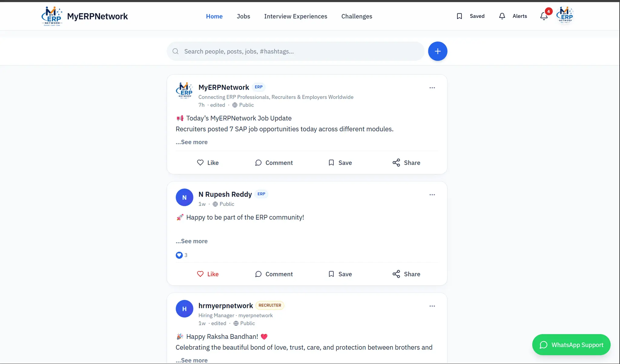Open hrmyerpnetwork profile name link
620x364 pixels.
click(226, 306)
